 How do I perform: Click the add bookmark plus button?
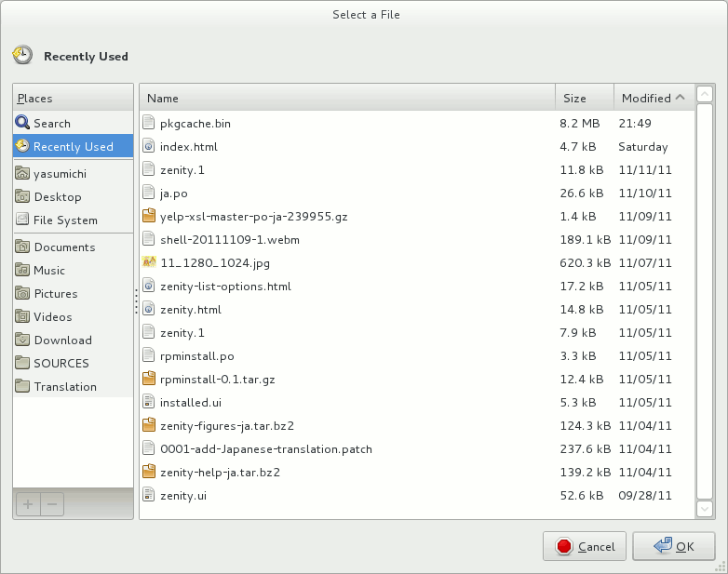pyautogui.click(x=28, y=504)
